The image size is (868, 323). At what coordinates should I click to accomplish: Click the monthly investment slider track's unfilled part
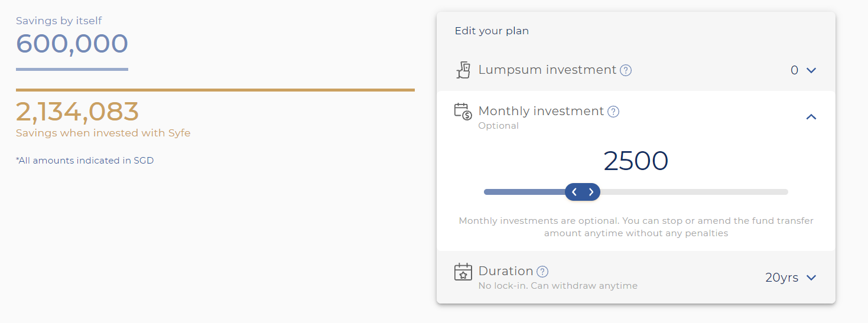point(694,192)
